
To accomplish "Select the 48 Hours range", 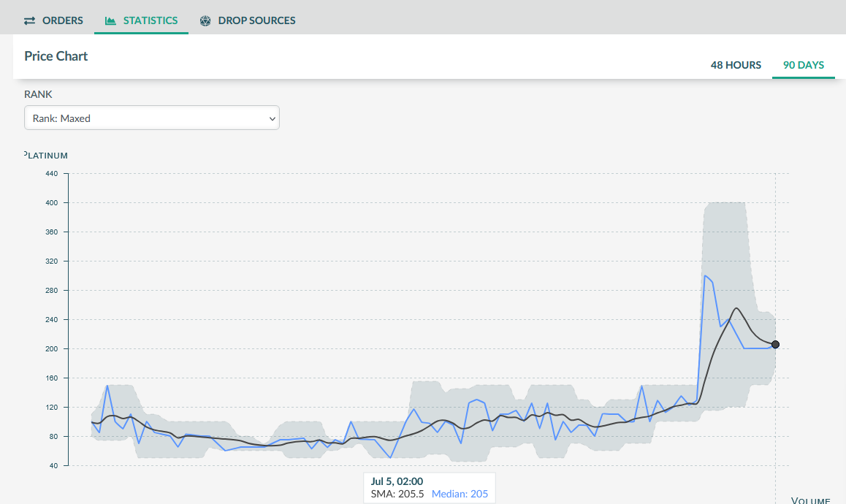I will point(736,65).
